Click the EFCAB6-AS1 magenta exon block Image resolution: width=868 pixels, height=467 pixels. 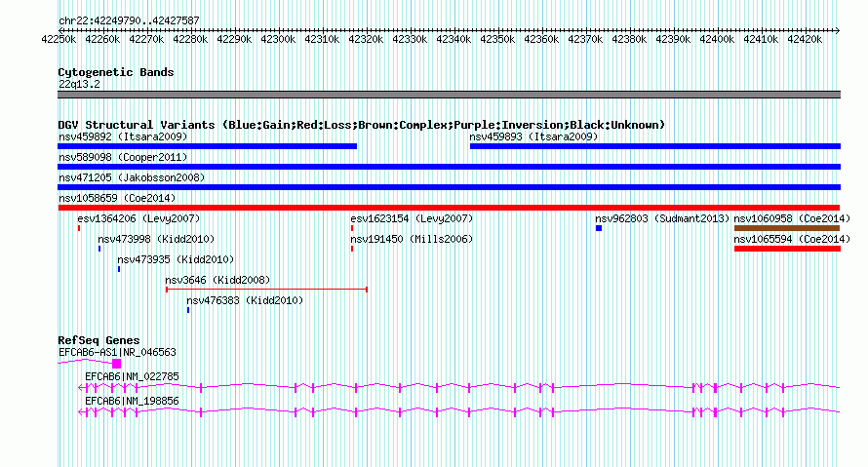(x=116, y=364)
